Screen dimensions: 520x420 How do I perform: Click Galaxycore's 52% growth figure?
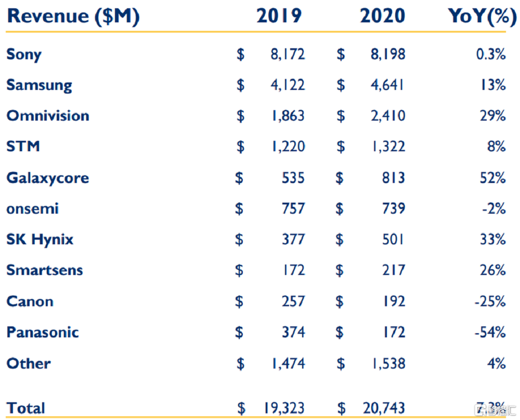492,178
